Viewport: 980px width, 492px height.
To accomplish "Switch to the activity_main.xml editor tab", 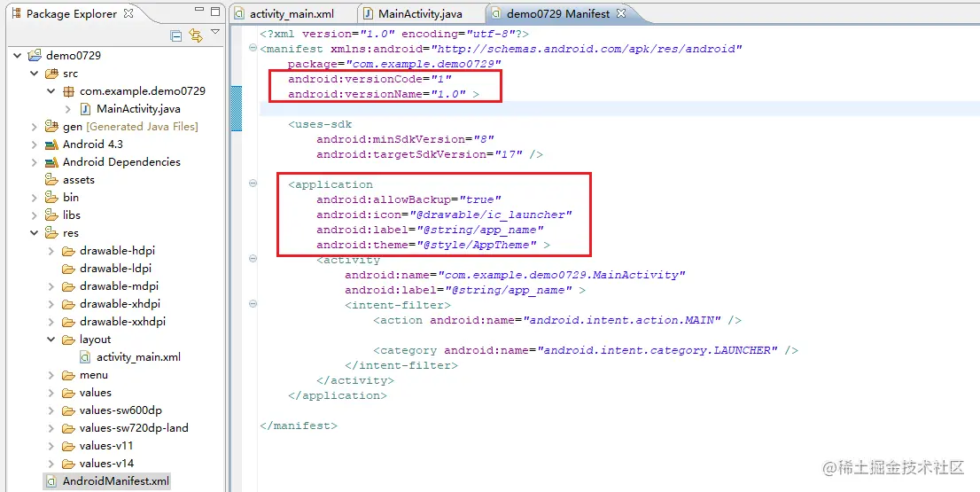I will coord(292,14).
